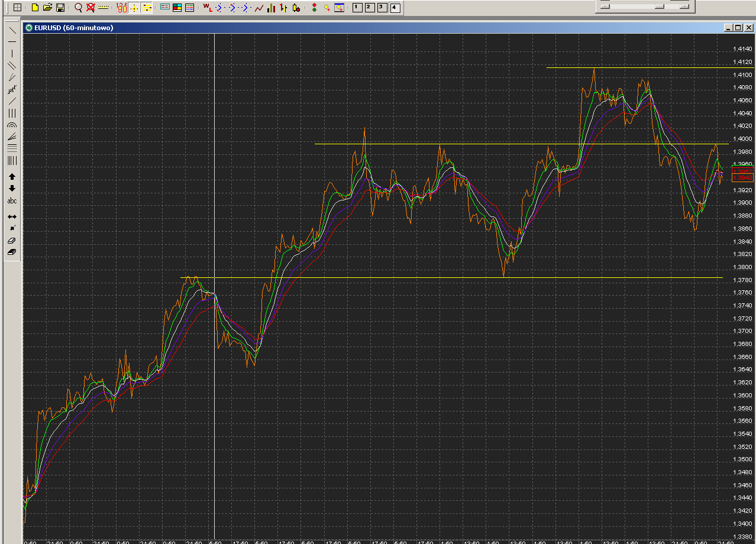
Task: Select the single eraser tool
Action: [12, 241]
